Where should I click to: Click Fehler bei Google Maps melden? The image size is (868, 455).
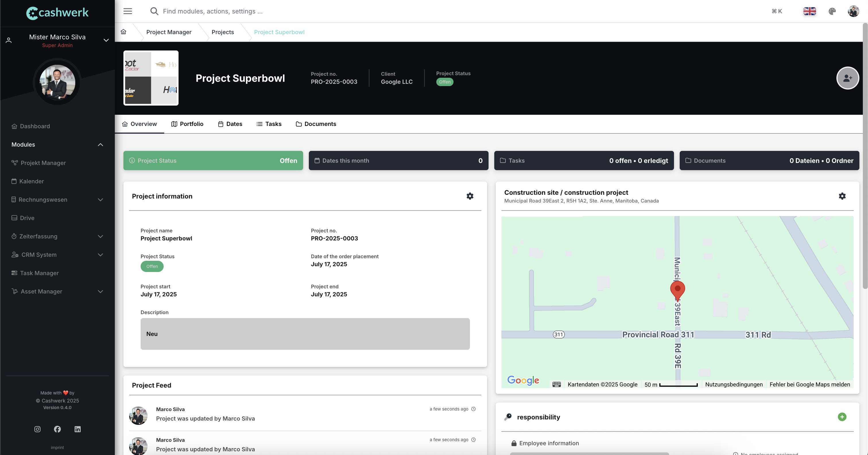pos(810,384)
